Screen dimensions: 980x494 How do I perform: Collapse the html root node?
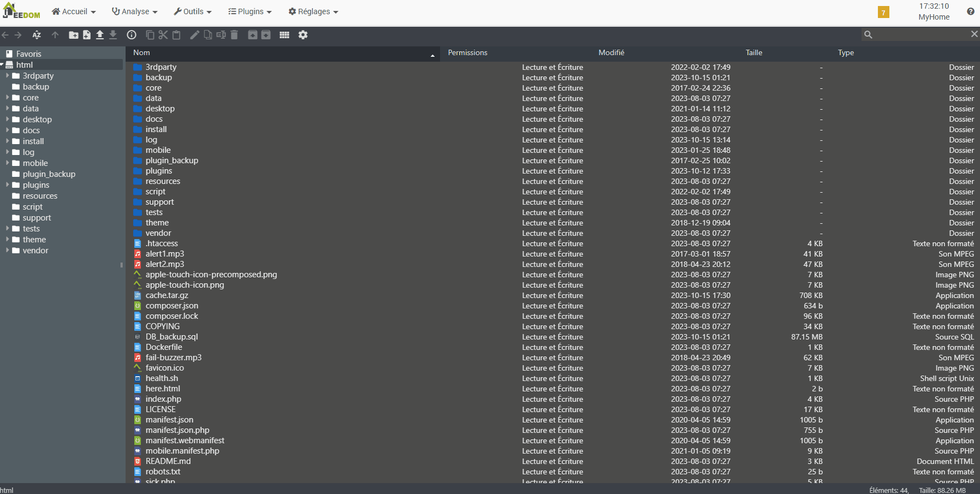[x=2, y=65]
